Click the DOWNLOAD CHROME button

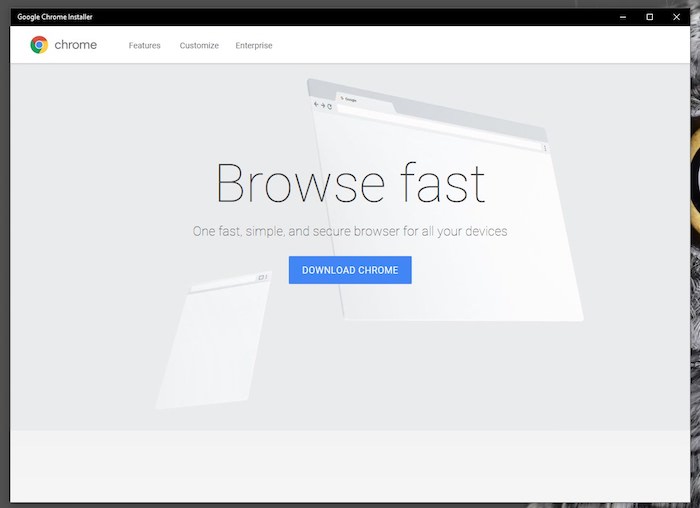point(350,270)
